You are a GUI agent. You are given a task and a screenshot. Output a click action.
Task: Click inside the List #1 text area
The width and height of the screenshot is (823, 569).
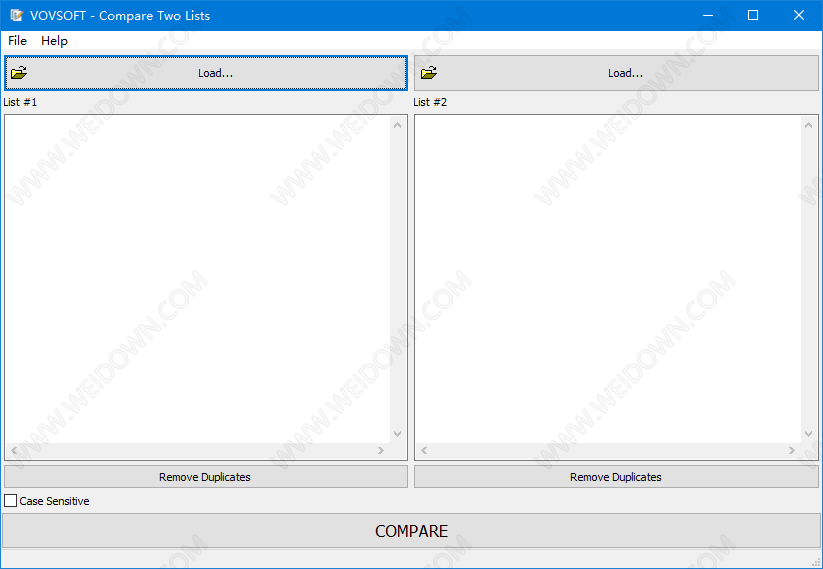197,279
